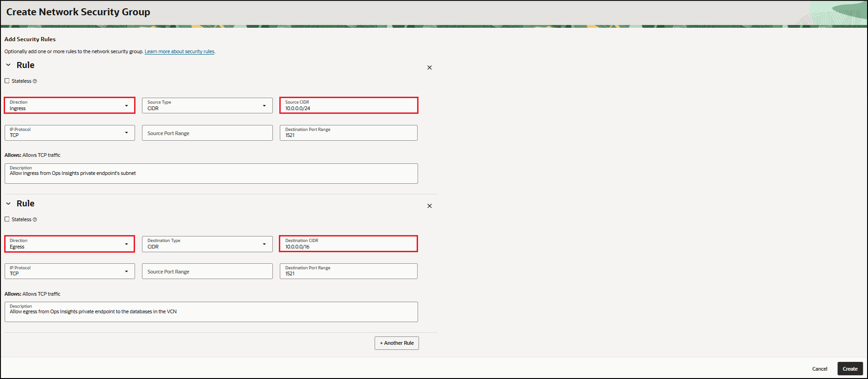The width and height of the screenshot is (868, 379).
Task: Collapse the first Rule section via its chevron
Action: (x=8, y=65)
